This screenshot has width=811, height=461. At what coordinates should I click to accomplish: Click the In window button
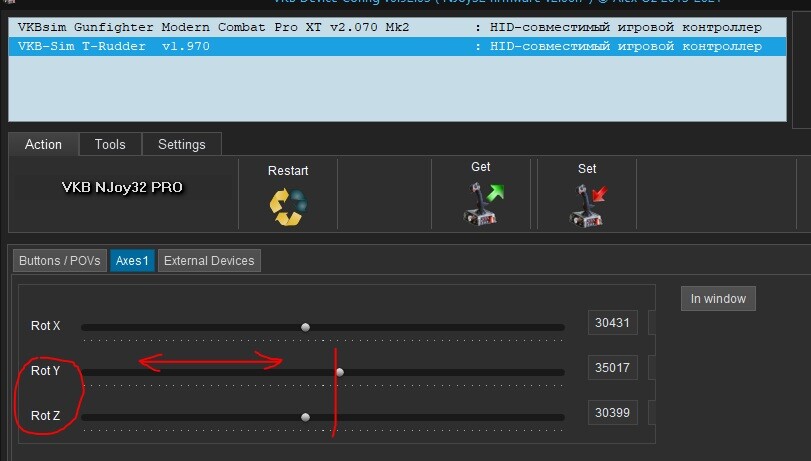718,299
